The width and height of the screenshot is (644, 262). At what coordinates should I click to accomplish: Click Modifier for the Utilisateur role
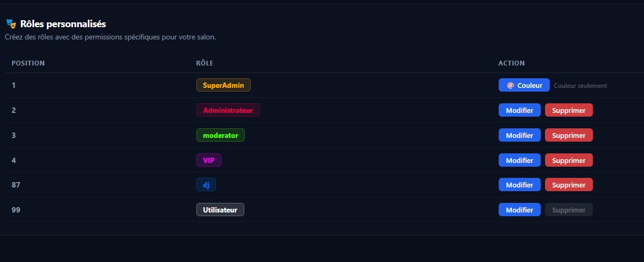tap(519, 210)
